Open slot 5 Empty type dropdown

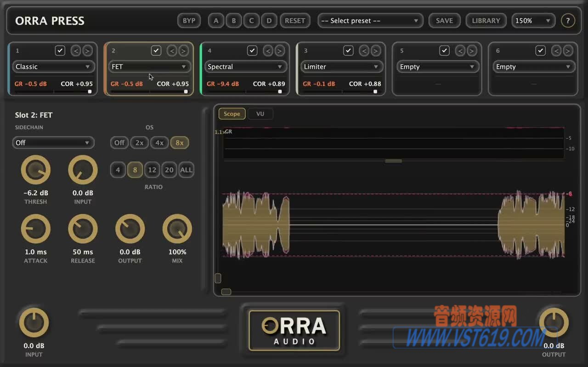pos(438,67)
